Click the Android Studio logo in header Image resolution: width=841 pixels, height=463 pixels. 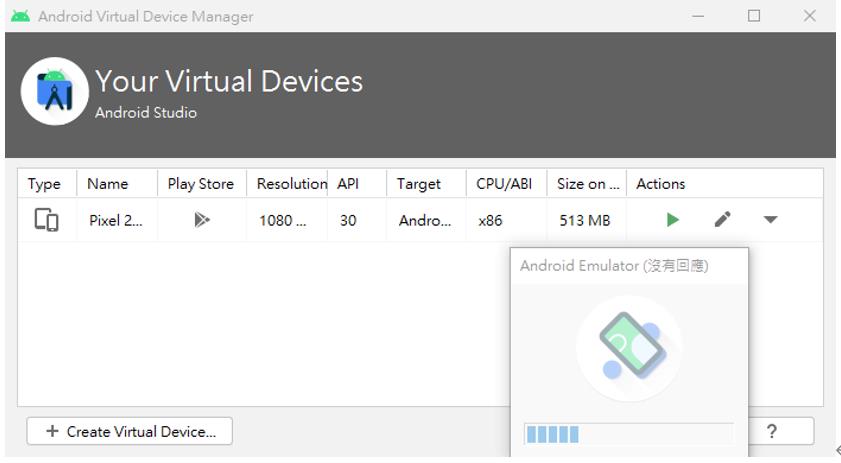[54, 92]
